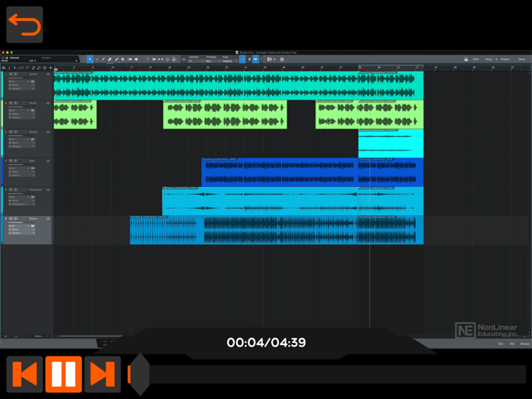Image resolution: width=532 pixels, height=399 pixels.
Task: Click the Drums track type icon
Action: 48,219
